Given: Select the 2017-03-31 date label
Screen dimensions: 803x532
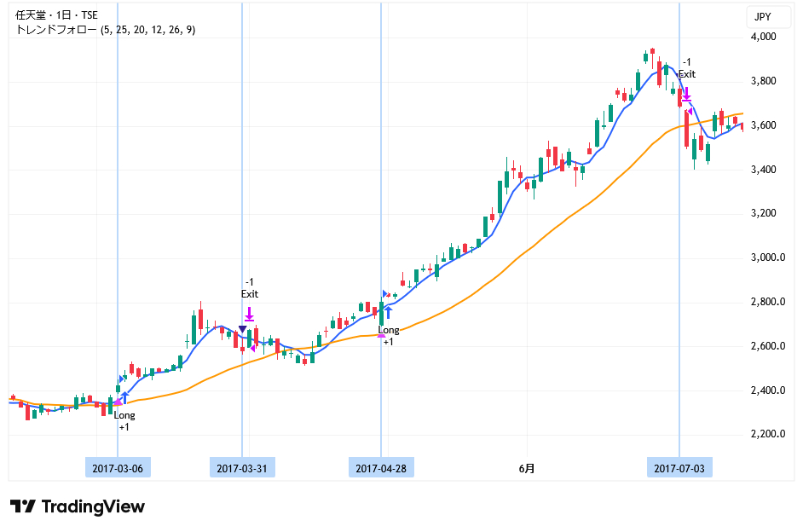Looking at the screenshot, I should point(242,468).
